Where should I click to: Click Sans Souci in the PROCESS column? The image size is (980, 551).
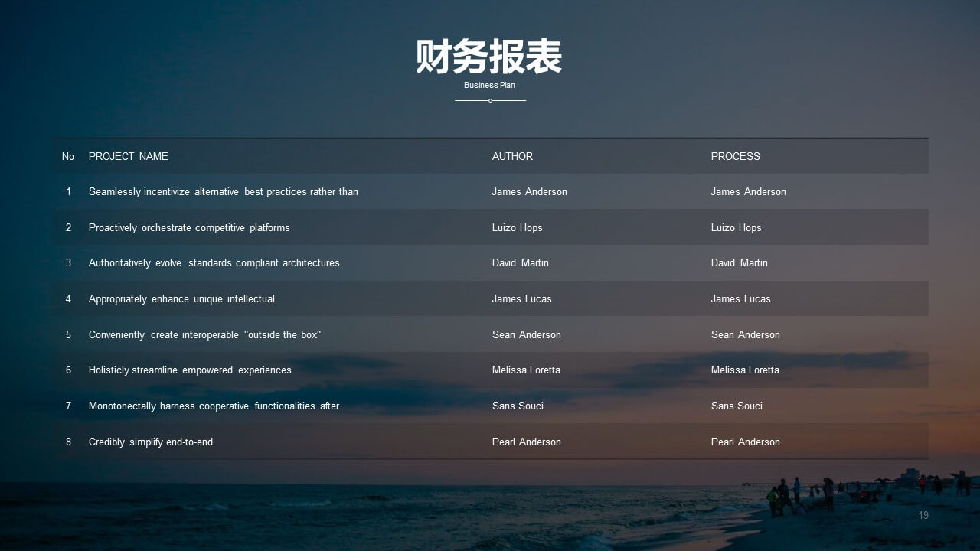point(737,406)
